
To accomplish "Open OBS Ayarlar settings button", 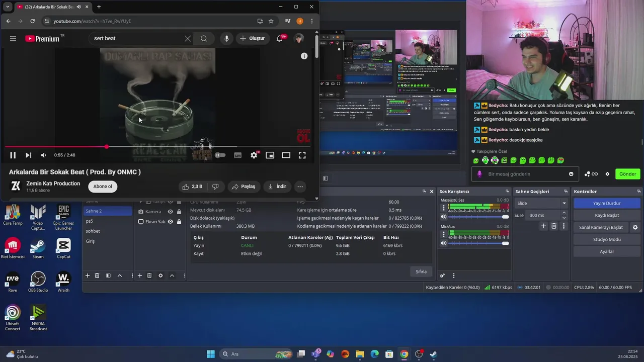I will (x=607, y=251).
